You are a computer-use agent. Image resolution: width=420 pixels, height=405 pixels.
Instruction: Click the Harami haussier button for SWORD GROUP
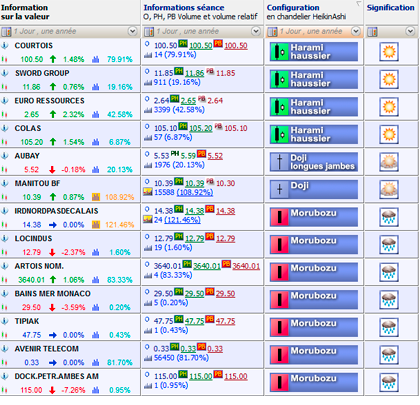point(314,79)
